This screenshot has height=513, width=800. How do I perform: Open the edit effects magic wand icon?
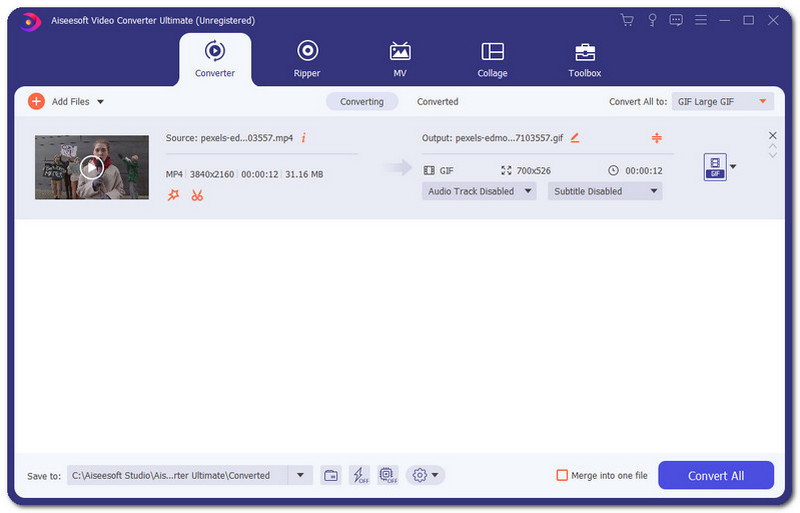[173, 195]
